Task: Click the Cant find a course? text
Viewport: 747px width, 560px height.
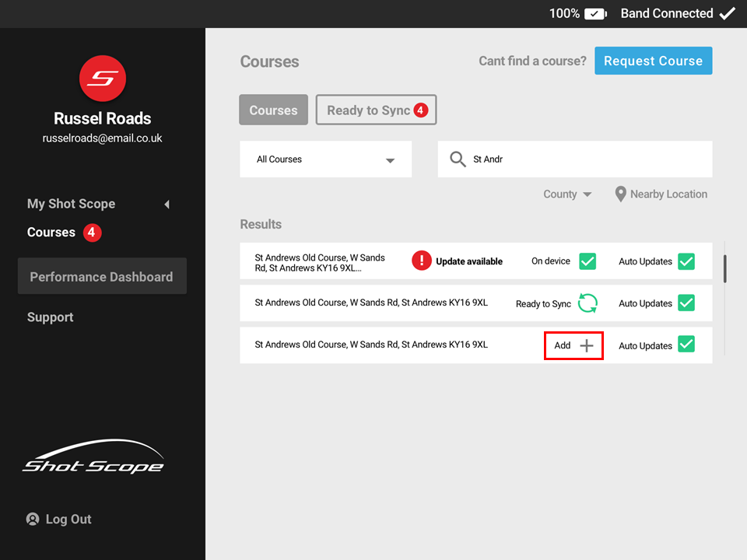Action: click(x=532, y=61)
